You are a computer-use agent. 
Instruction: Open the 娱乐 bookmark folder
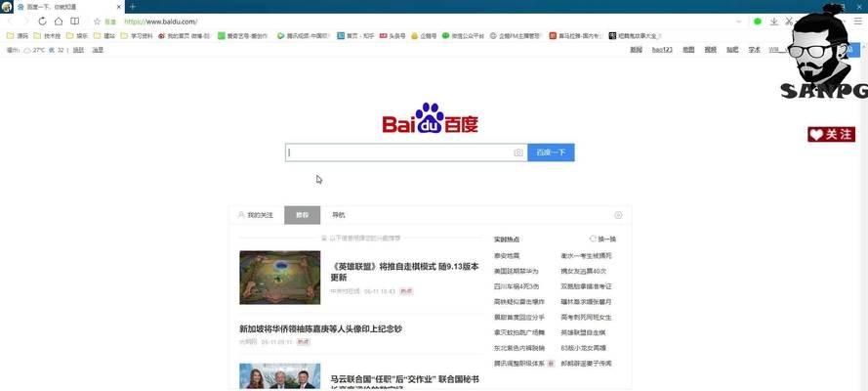77,36
